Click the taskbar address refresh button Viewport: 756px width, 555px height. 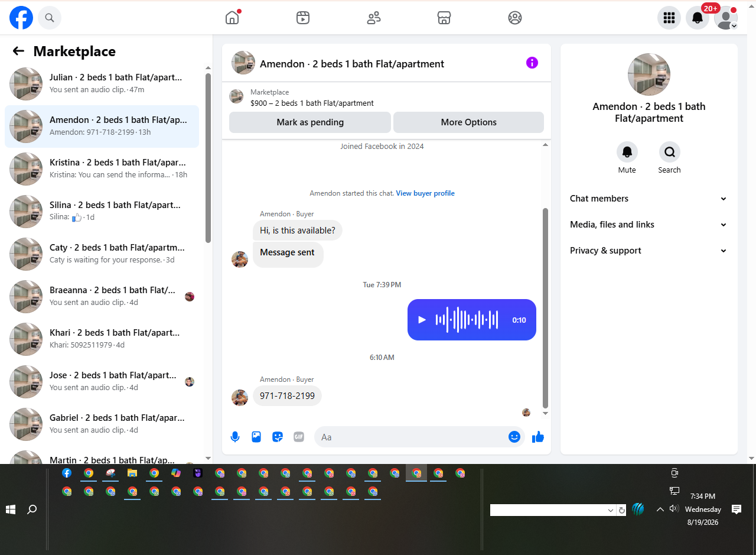click(x=621, y=510)
